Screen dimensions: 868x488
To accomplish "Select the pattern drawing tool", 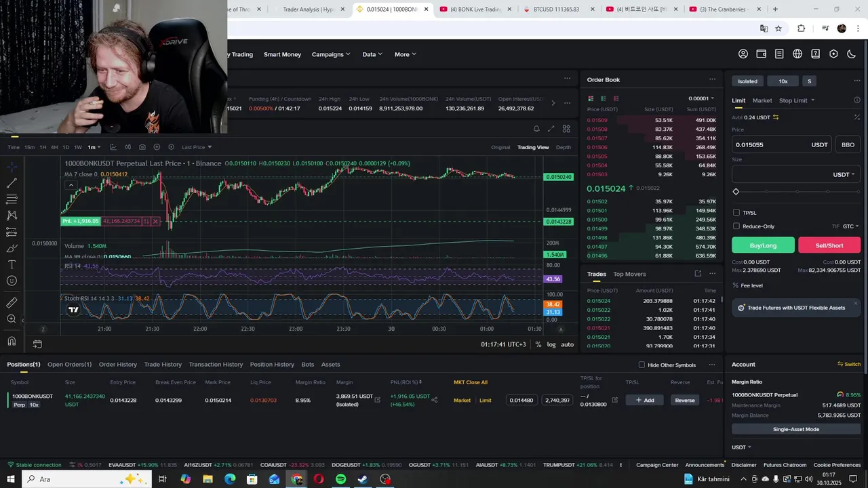I will [x=12, y=216].
